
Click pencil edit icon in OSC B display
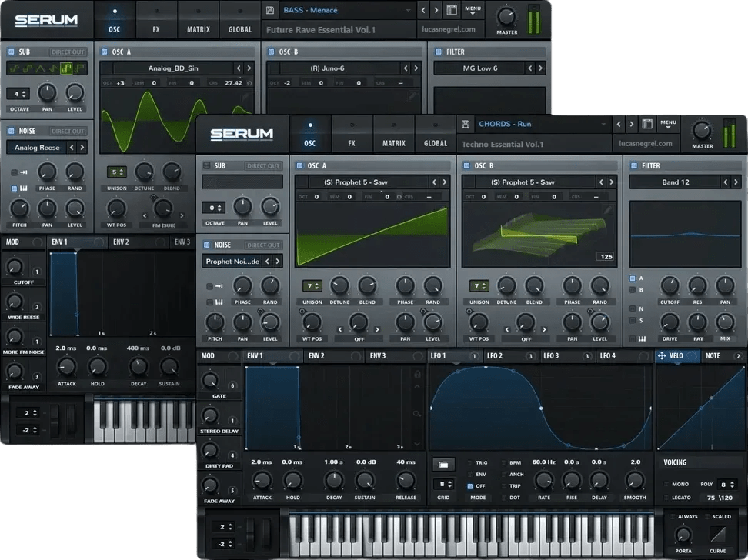(607, 209)
